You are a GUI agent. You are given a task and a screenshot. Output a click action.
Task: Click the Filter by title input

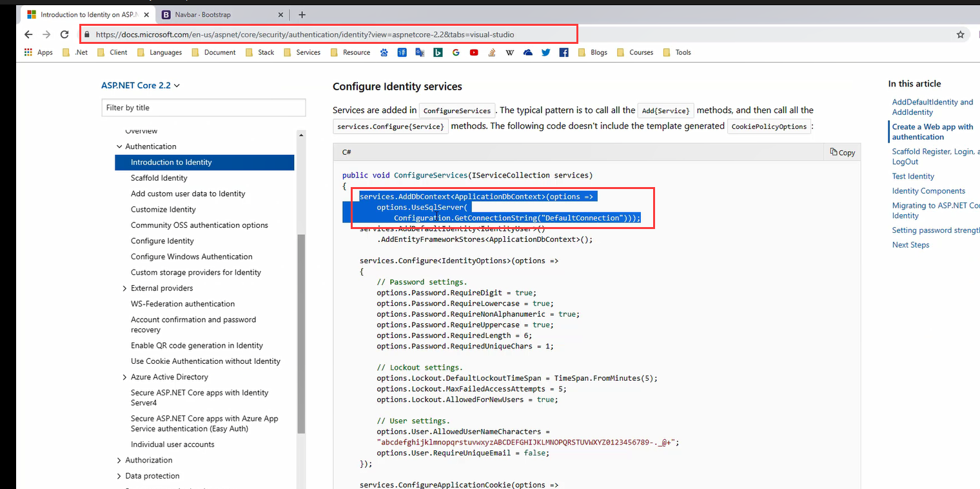click(x=204, y=108)
